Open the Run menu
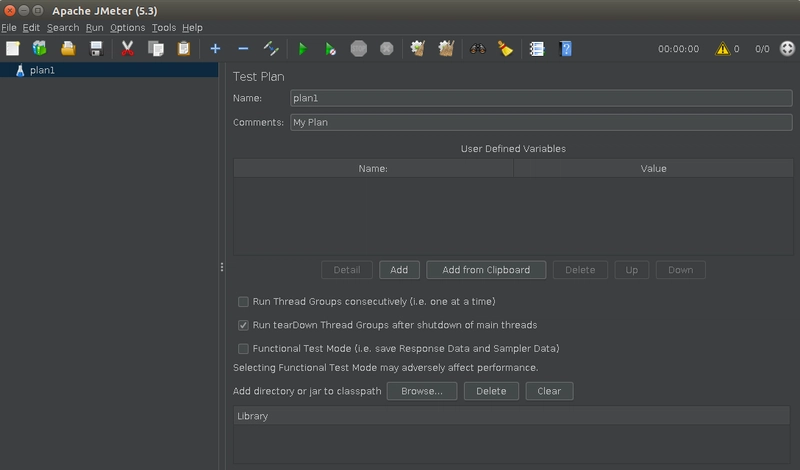Image resolution: width=800 pixels, height=470 pixels. click(x=94, y=28)
